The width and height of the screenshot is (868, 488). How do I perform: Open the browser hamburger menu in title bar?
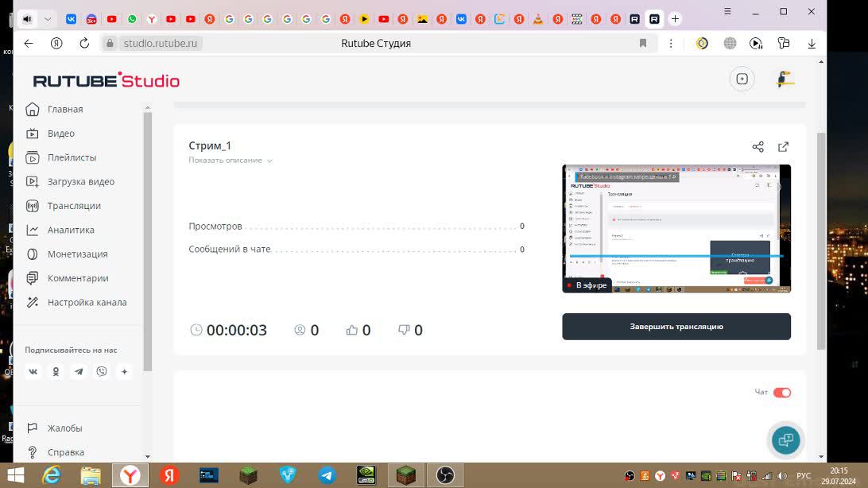click(x=727, y=11)
